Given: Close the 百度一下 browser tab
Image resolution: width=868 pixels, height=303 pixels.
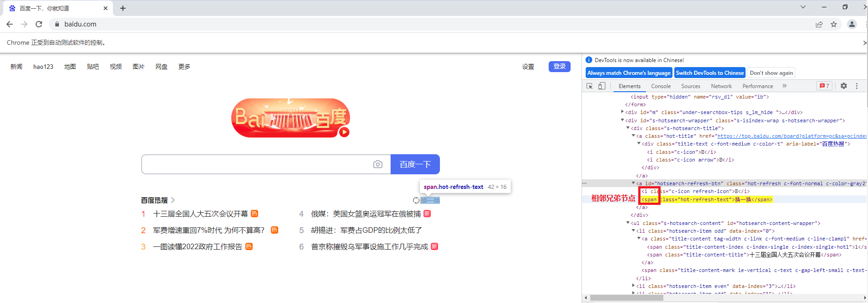Looking at the screenshot, I should [106, 8].
